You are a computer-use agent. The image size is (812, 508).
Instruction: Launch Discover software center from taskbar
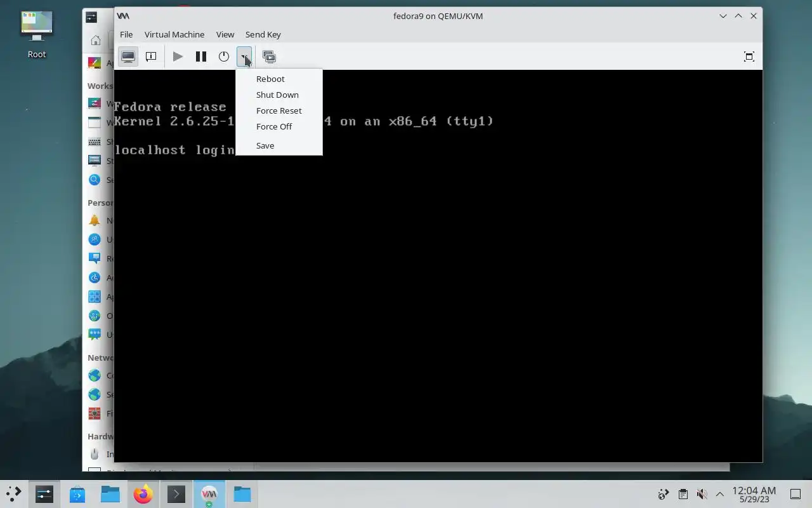[x=77, y=493]
